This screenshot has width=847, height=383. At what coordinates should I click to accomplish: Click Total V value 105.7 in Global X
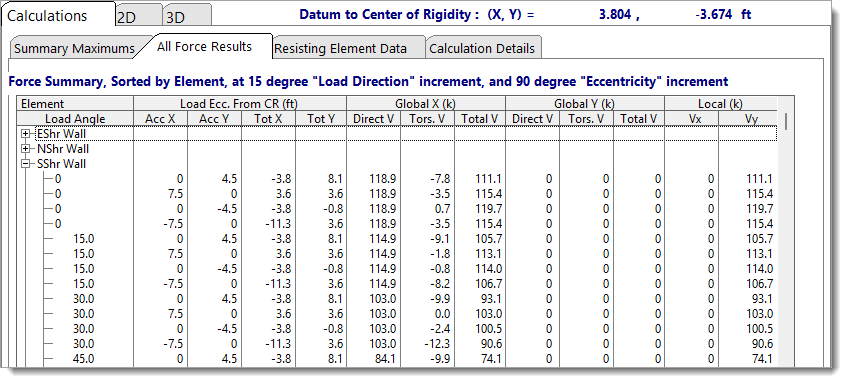(489, 239)
